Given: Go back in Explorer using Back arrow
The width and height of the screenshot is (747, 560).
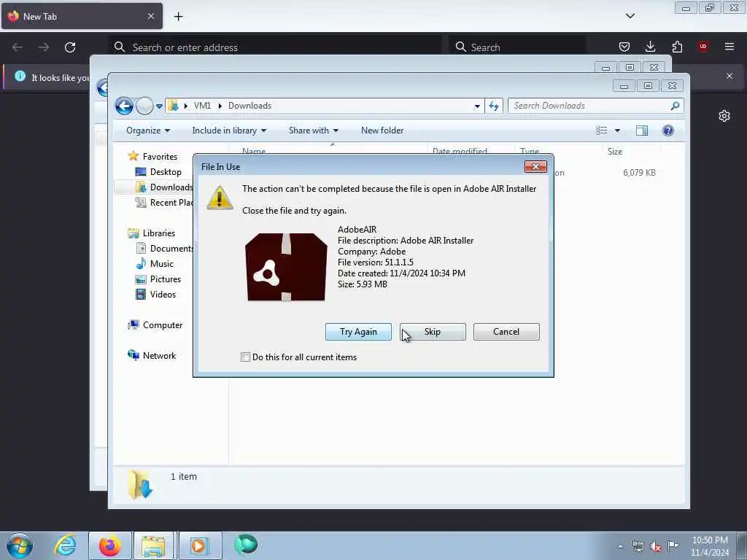Looking at the screenshot, I should click(124, 106).
